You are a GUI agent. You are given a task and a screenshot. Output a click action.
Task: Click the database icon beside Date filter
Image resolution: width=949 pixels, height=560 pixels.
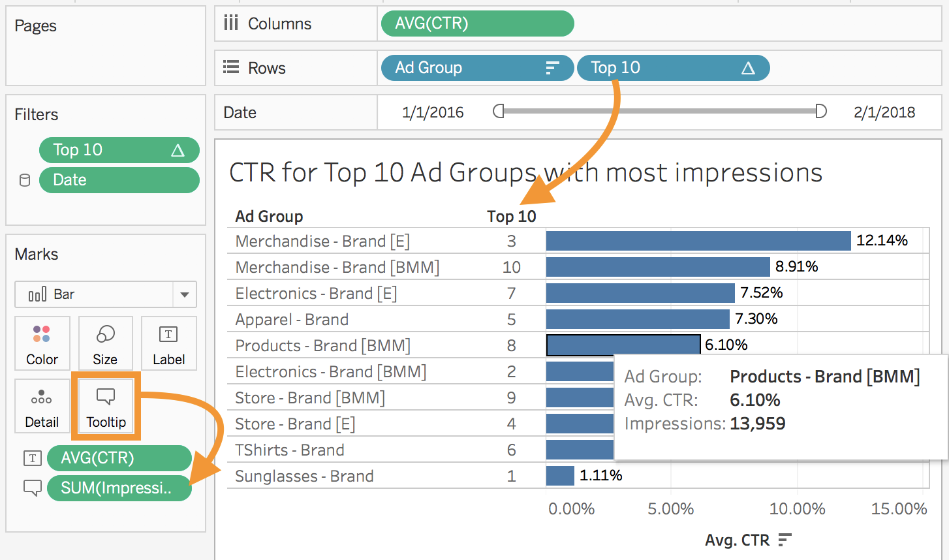point(25,180)
